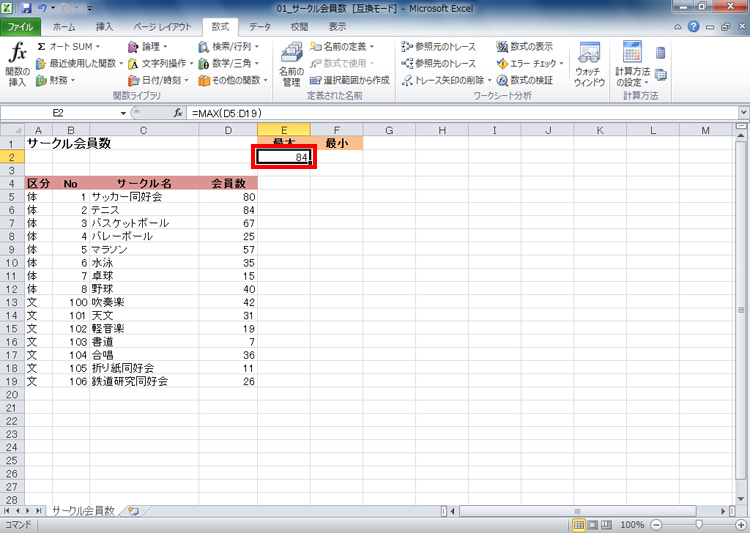Click the fx button beside formula bar
Viewport: 750px width, 533px height.
[x=177, y=113]
